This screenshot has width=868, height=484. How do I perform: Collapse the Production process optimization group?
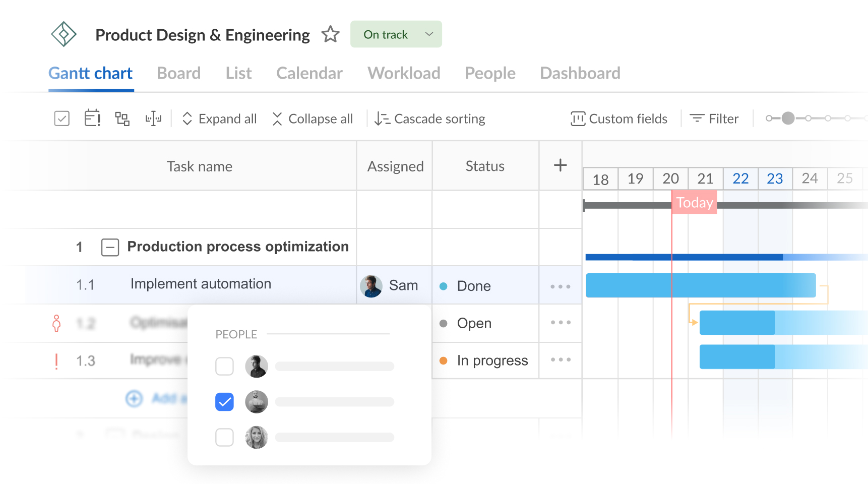tap(110, 247)
